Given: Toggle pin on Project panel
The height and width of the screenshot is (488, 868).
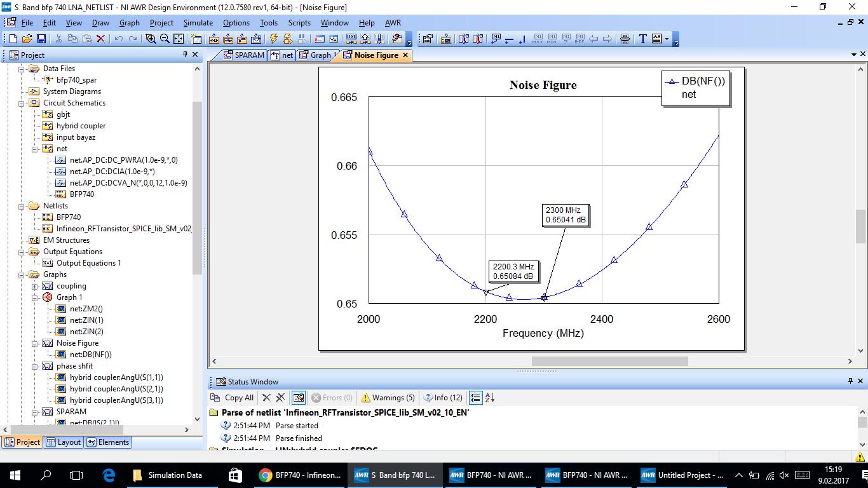Looking at the screenshot, I should [186, 55].
